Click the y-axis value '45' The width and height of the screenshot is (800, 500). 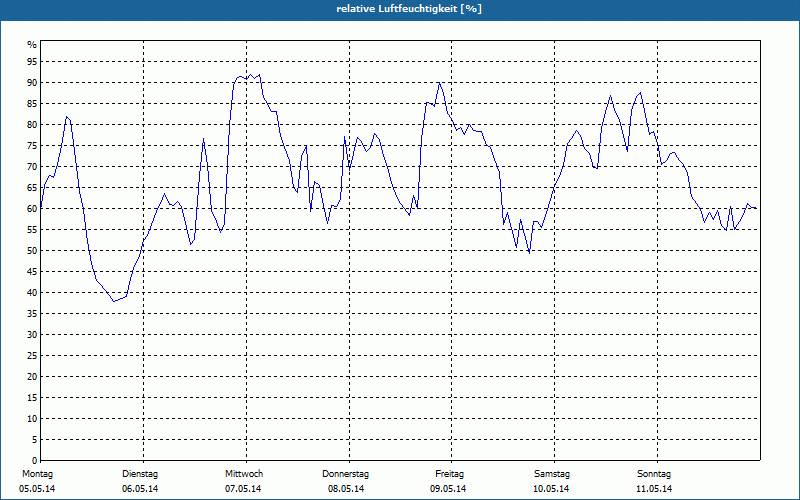[32, 271]
